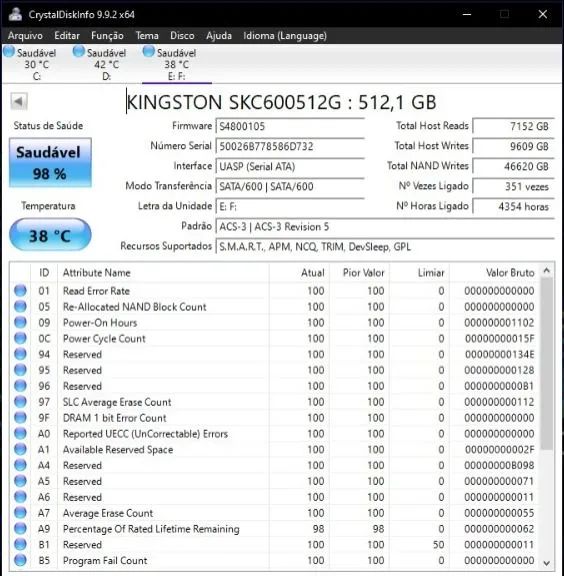Screen dimensions: 564x576
Task: Click status icon of Reported UECC Errors row
Action: pos(20,433)
